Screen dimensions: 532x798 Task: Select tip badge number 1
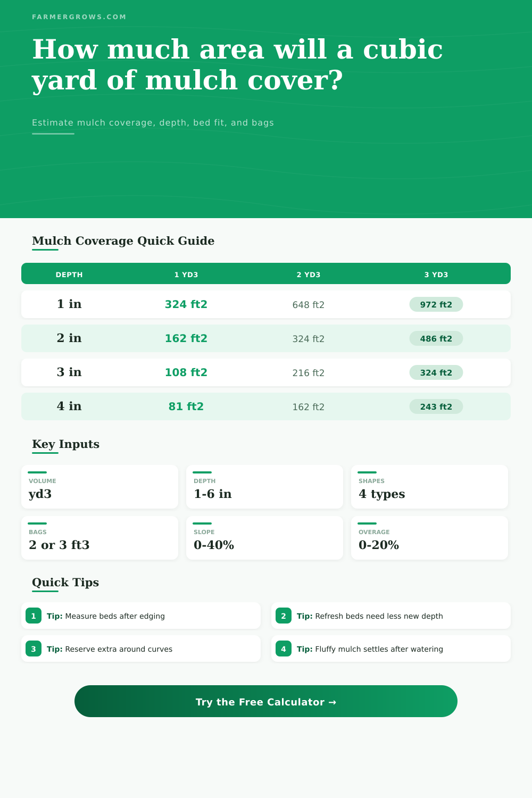pyautogui.click(x=34, y=616)
